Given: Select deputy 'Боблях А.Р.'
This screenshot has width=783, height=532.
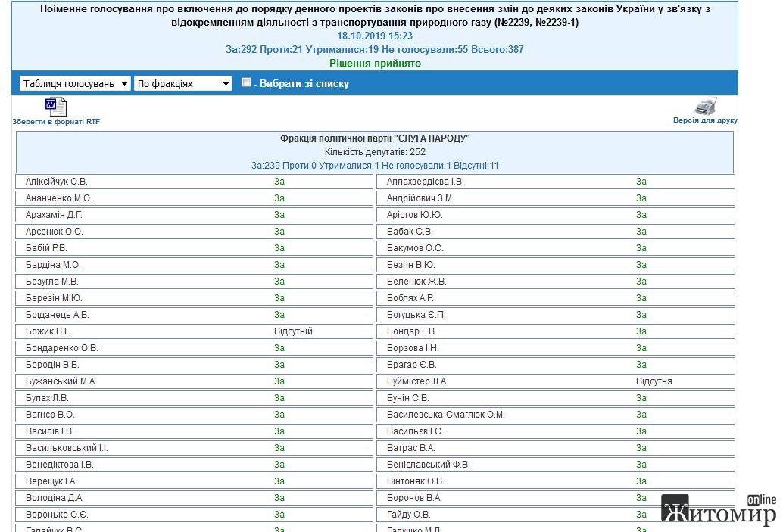Looking at the screenshot, I should (410, 298).
